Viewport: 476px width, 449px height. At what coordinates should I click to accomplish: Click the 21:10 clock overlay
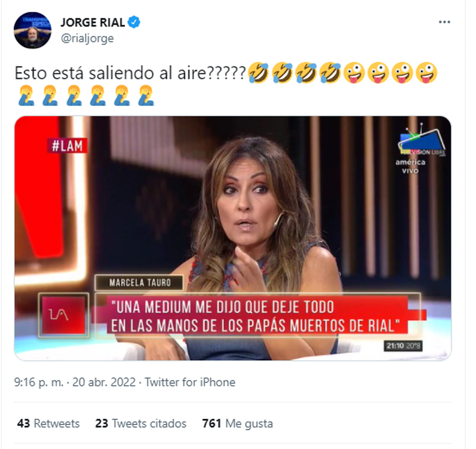tap(403, 345)
